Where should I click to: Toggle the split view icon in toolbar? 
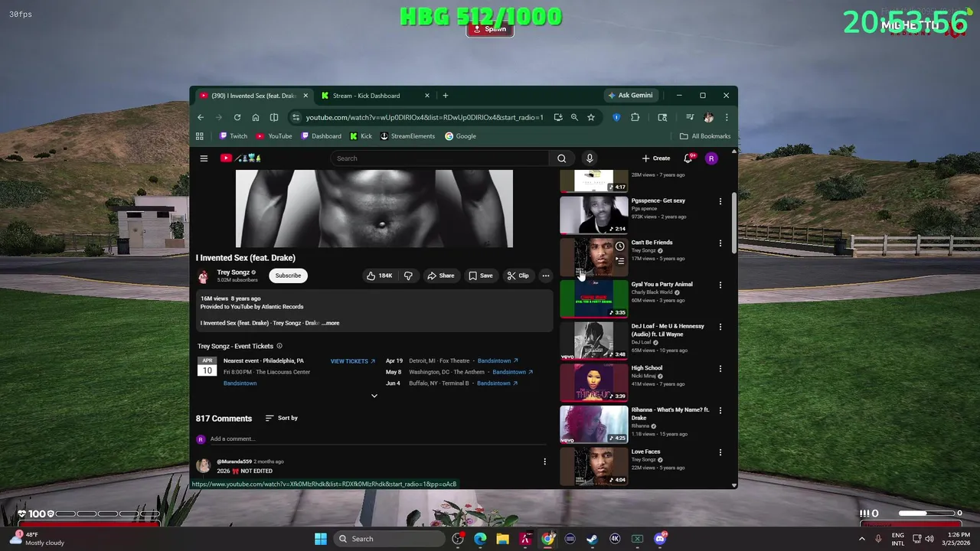point(274,117)
